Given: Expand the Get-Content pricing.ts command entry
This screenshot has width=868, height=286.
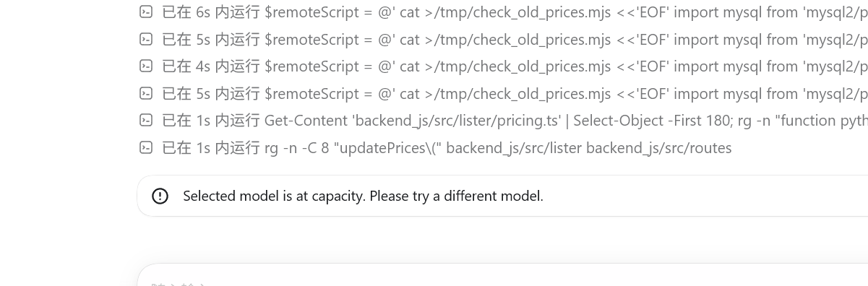Looking at the screenshot, I should tap(503, 120).
